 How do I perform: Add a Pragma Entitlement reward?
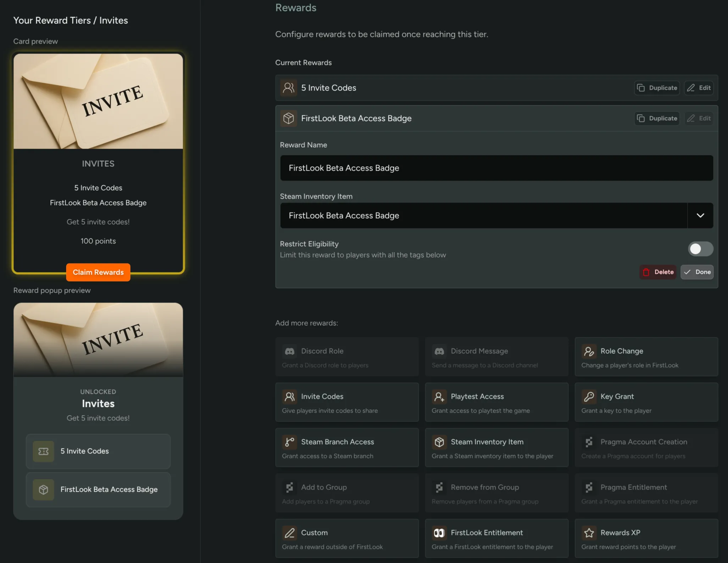pos(646,493)
